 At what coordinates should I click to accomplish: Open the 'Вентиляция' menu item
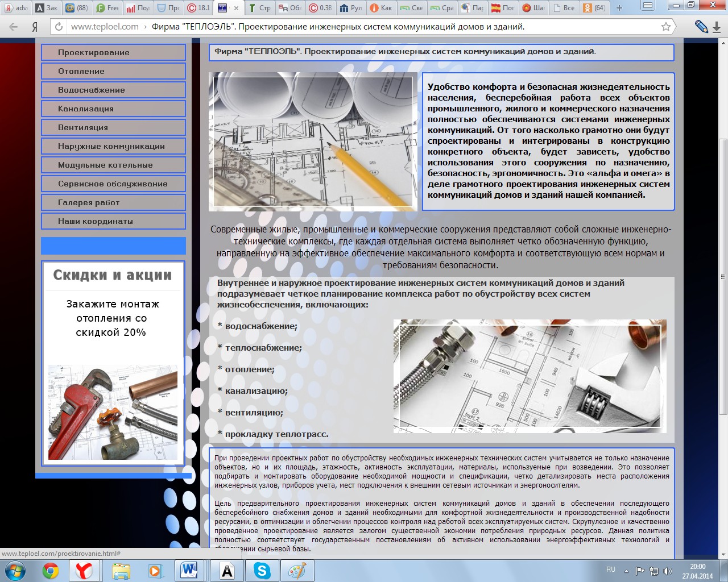click(113, 127)
